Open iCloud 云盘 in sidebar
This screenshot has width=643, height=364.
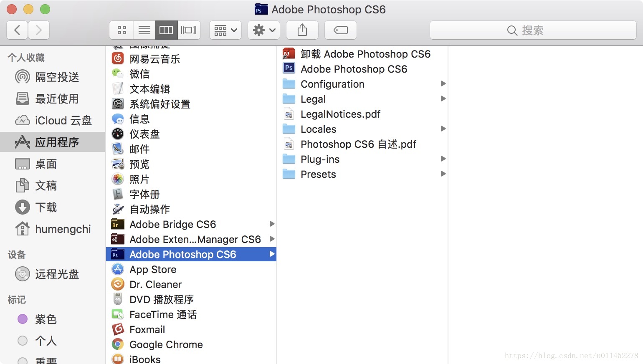53,120
